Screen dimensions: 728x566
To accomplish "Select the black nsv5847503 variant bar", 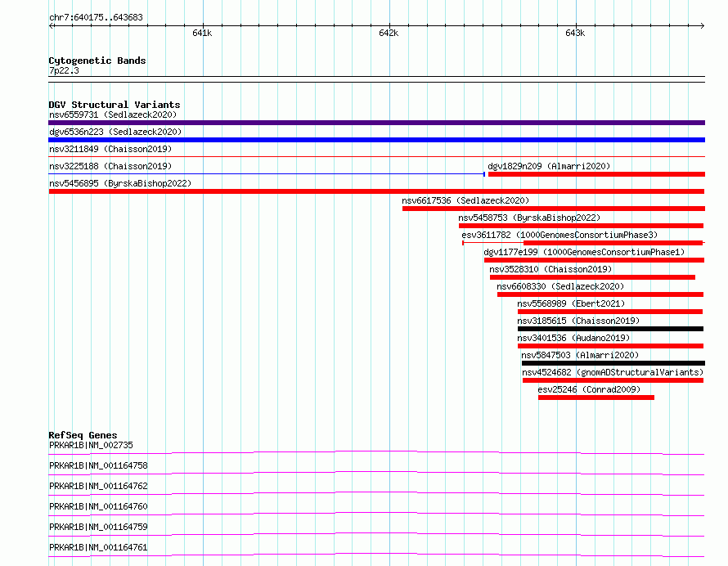I will pyautogui.click(x=613, y=363).
